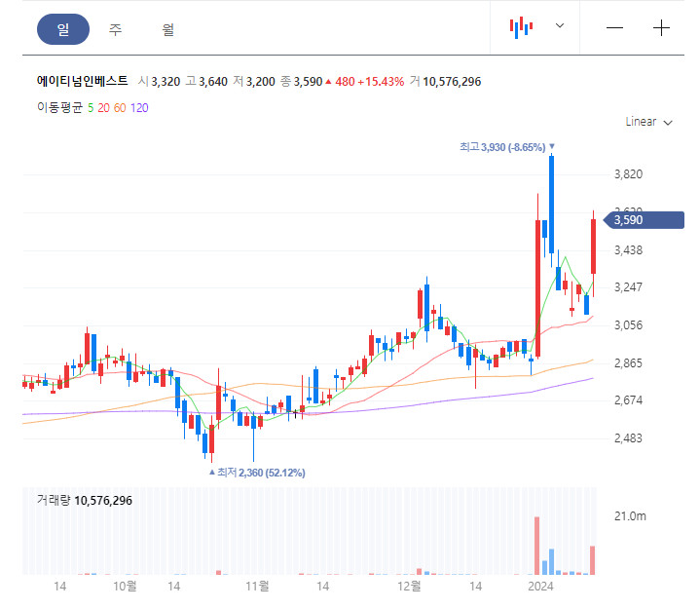700x608 pixels.
Task: Click the 최고 3,930 high marker
Action: (x=506, y=147)
